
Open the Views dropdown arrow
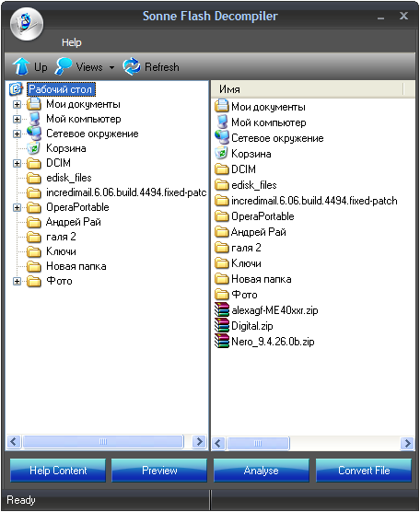point(111,67)
